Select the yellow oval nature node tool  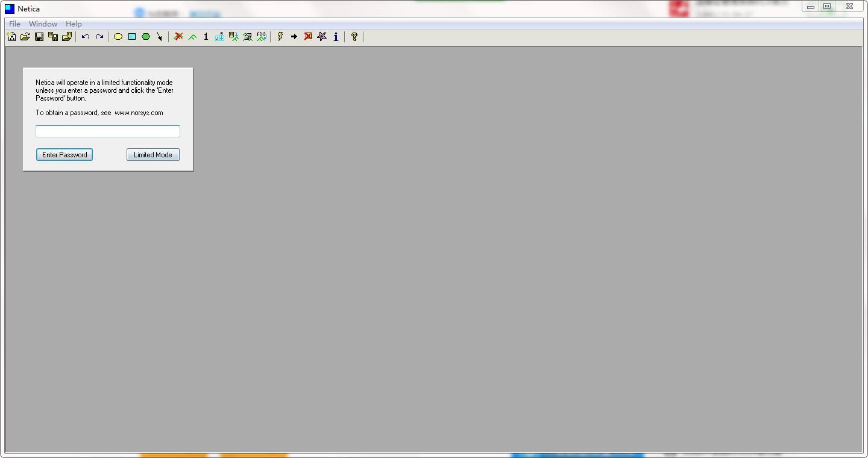click(x=118, y=37)
